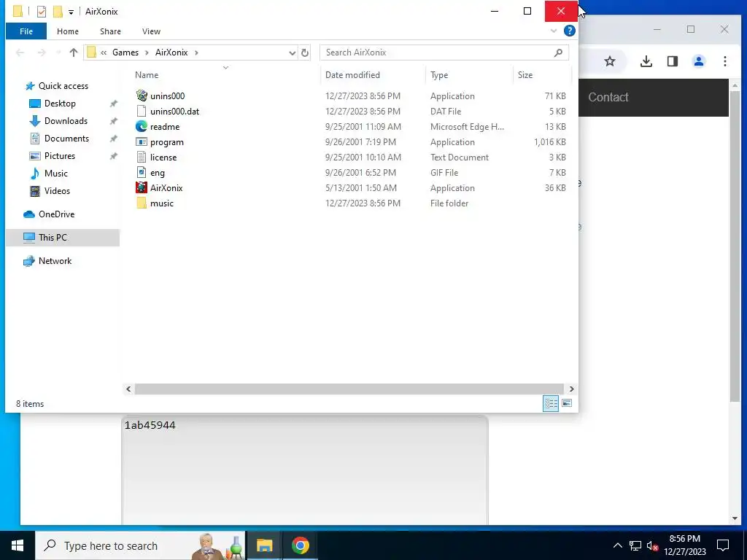
Task: Open Music in navigation pane
Action: (x=55, y=174)
